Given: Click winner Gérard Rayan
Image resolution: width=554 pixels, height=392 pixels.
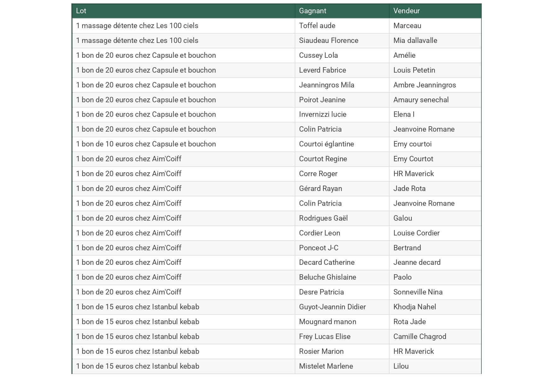Looking at the screenshot, I should (x=320, y=188).
